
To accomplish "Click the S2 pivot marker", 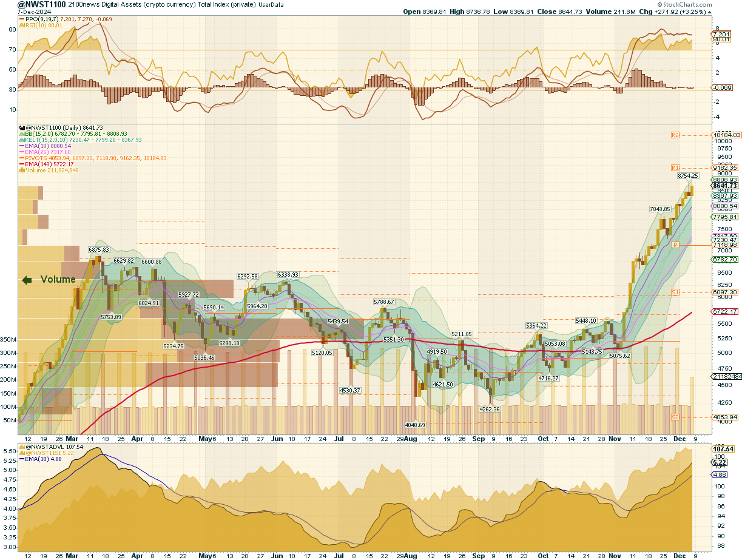I will tap(675, 417).
